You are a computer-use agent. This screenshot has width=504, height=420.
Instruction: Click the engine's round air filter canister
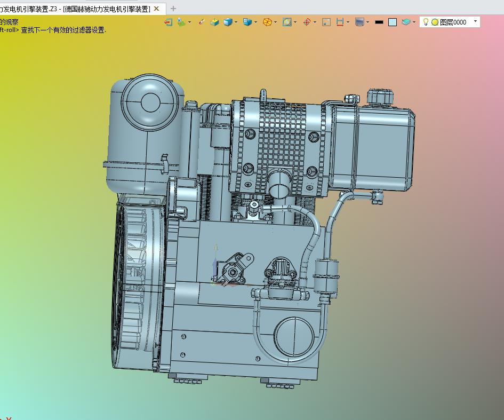pos(151,103)
